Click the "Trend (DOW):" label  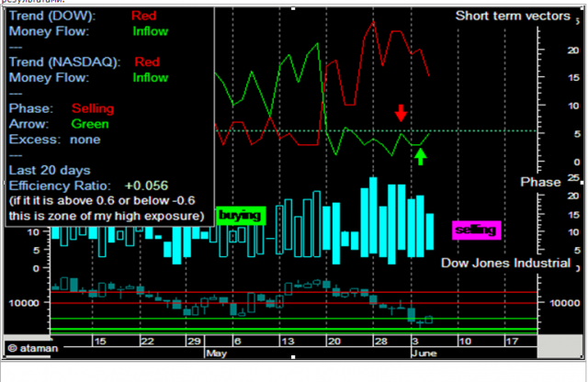52,16
